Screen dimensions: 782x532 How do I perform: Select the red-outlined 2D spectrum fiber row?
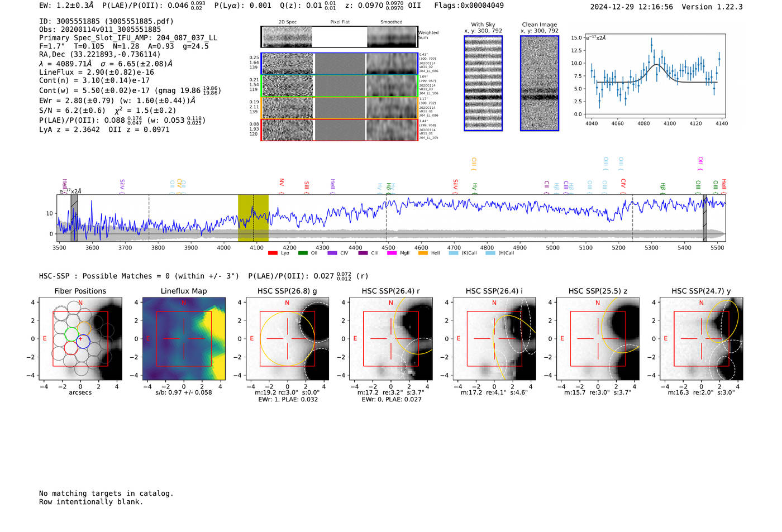(339, 130)
